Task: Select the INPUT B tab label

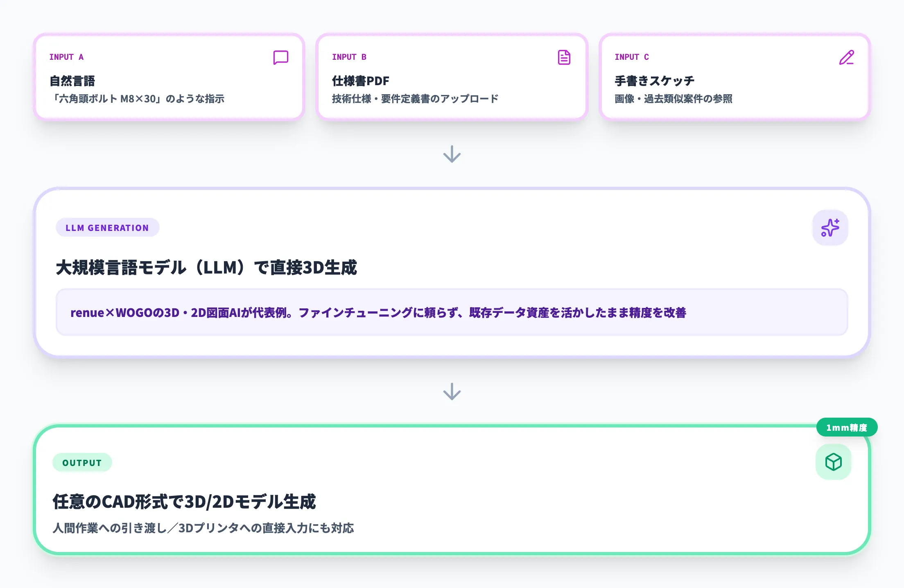Action: point(349,57)
